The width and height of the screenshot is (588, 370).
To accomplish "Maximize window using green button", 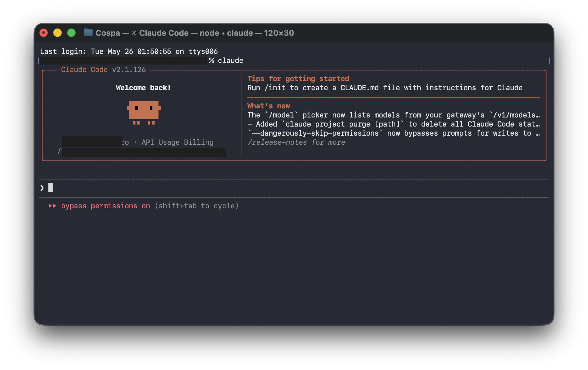I will pos(71,33).
